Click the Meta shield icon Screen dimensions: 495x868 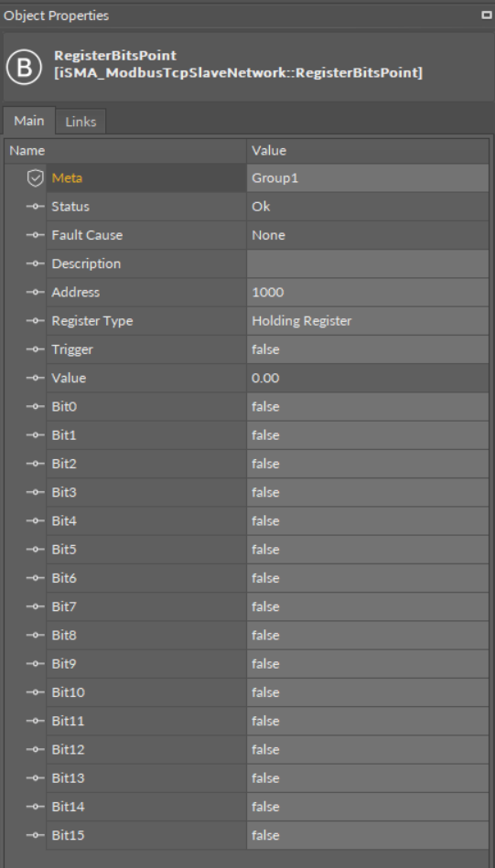pos(36,178)
